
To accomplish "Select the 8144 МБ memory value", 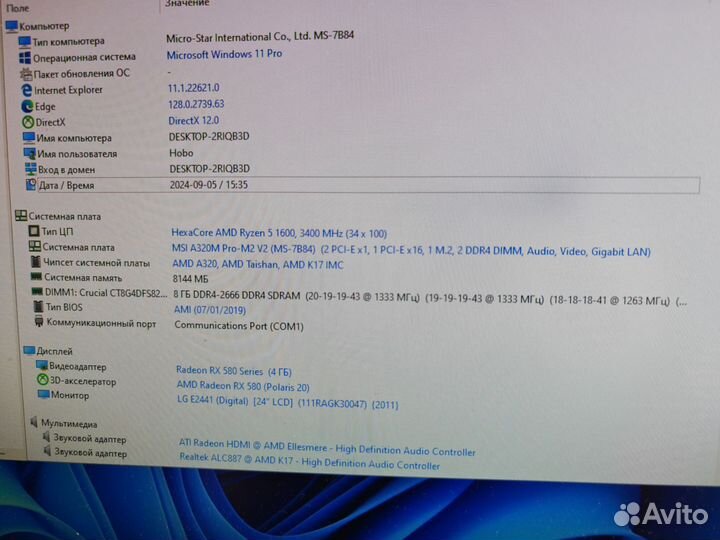I will pyautogui.click(x=190, y=279).
